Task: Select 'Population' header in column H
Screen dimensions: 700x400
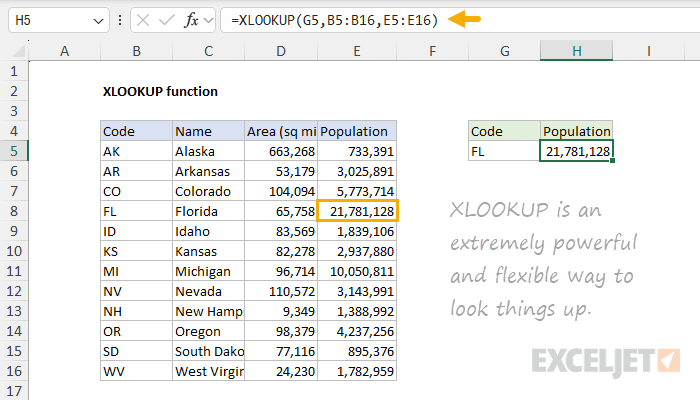Action: [576, 131]
